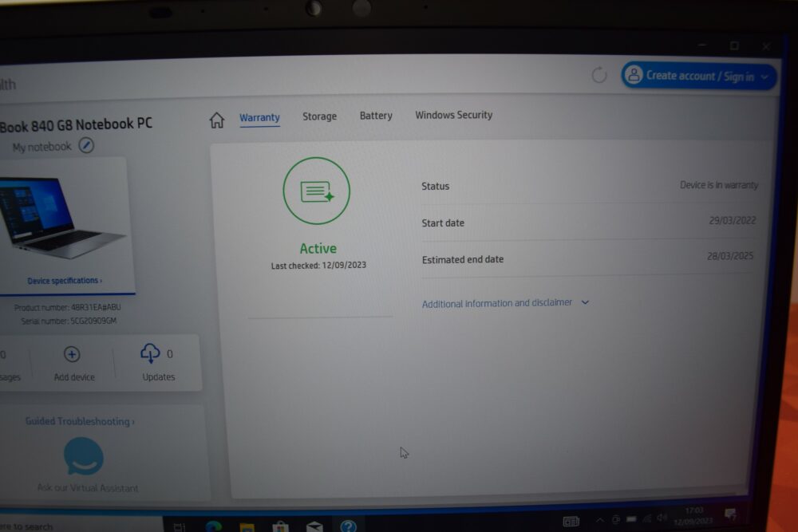Screen dimensions: 798x532
Task: Click the Product number text line
Action: (68, 307)
